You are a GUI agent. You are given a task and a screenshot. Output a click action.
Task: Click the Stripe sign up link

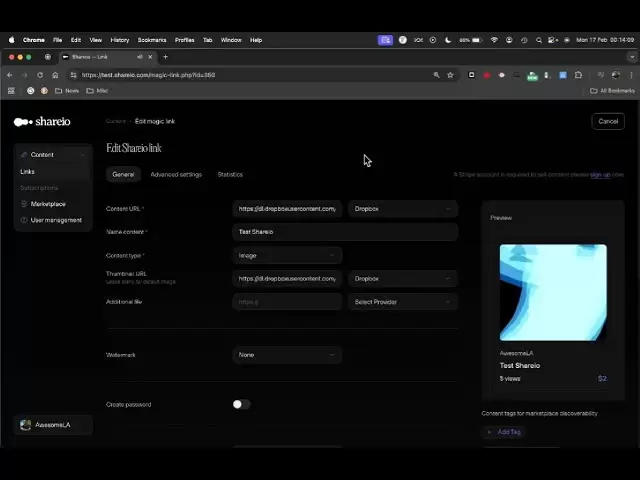[600, 175]
